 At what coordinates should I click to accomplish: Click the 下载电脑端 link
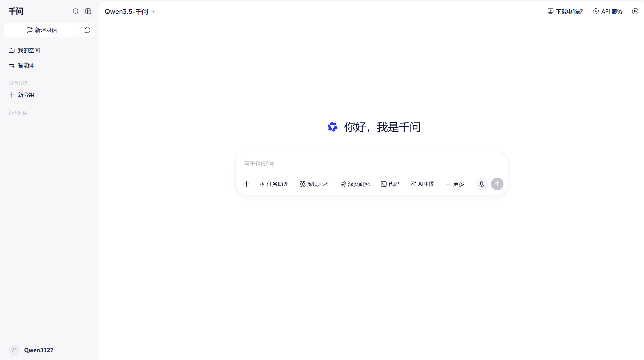coord(566,11)
